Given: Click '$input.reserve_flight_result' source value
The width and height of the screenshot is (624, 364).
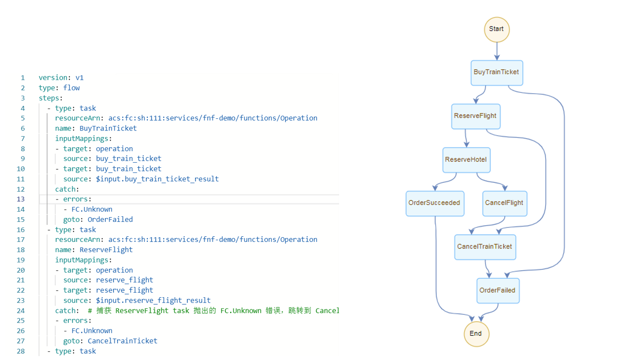Looking at the screenshot, I should pos(153,300).
